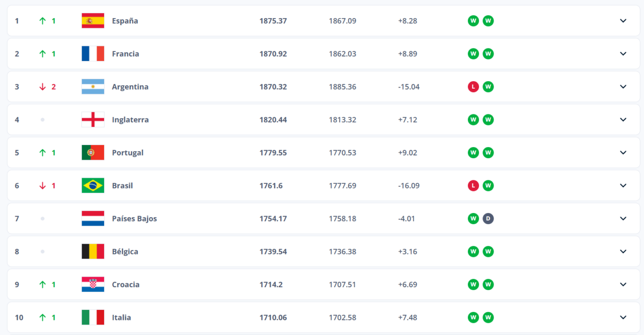
Task: Click the Argentina flag icon
Action: (93, 87)
